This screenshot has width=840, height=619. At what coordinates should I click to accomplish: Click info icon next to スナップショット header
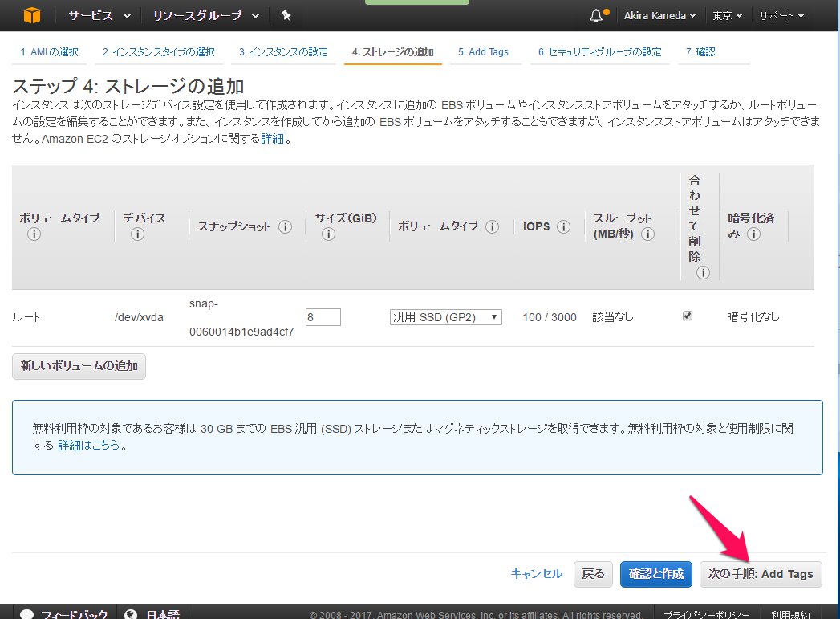pos(285,227)
